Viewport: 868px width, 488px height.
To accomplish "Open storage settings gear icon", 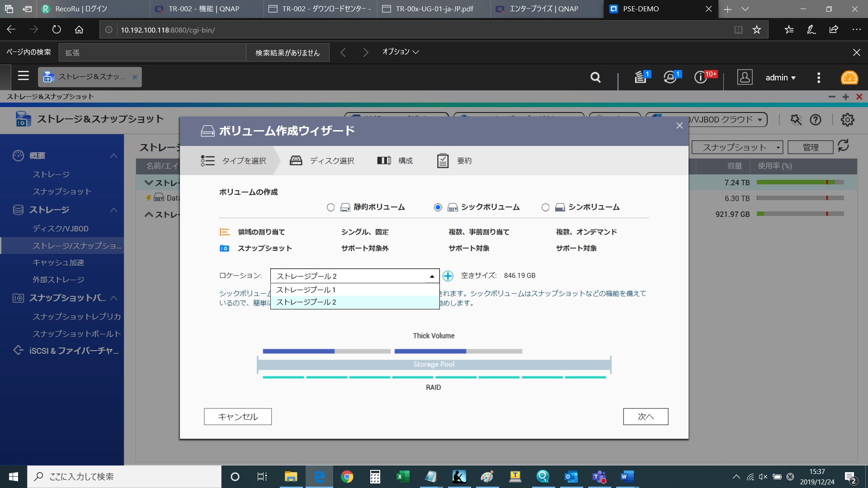I will [847, 120].
